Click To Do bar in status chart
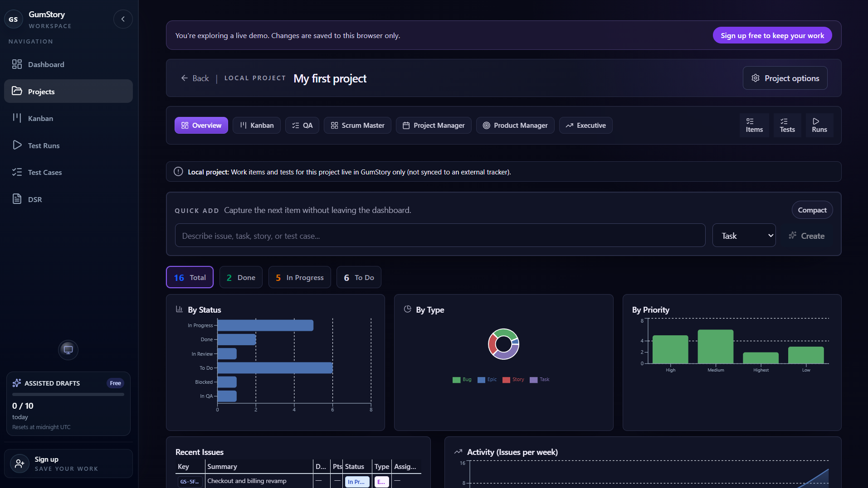Image resolution: width=868 pixels, height=488 pixels. pyautogui.click(x=275, y=368)
